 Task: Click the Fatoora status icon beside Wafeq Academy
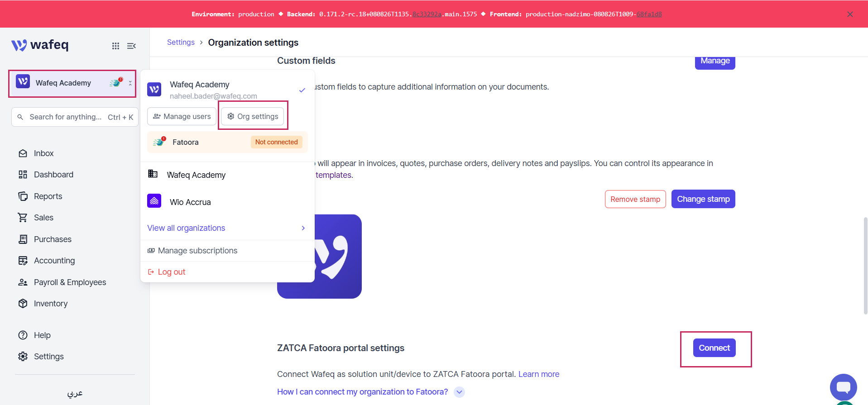(x=116, y=82)
